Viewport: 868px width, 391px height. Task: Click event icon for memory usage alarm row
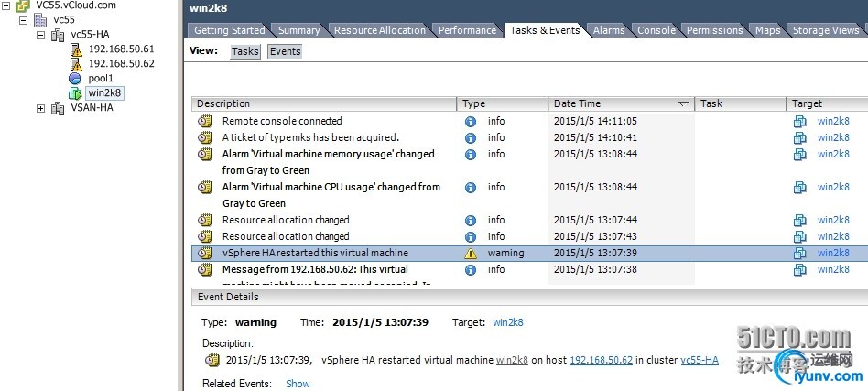(x=205, y=155)
